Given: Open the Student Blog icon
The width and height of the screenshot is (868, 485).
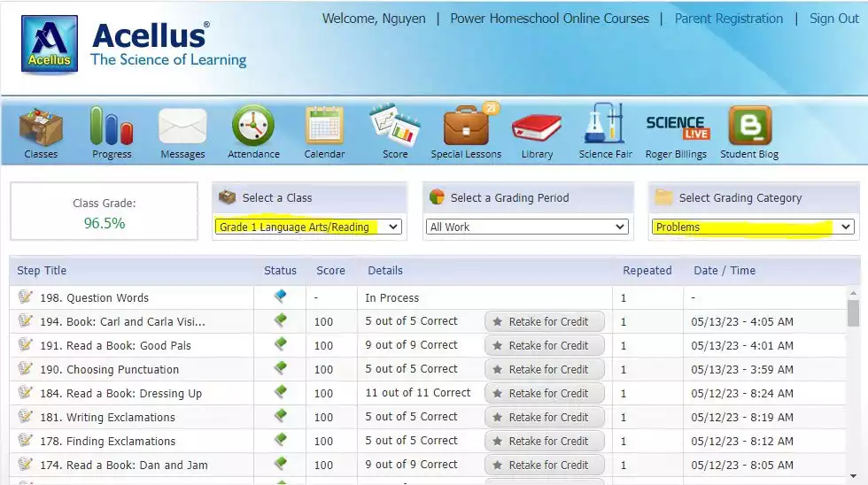Looking at the screenshot, I should point(749,127).
